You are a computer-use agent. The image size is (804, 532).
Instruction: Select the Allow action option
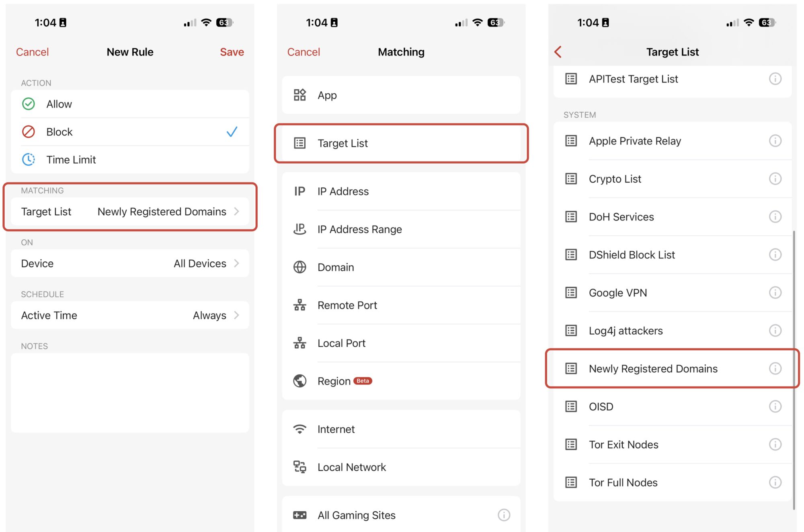point(130,104)
